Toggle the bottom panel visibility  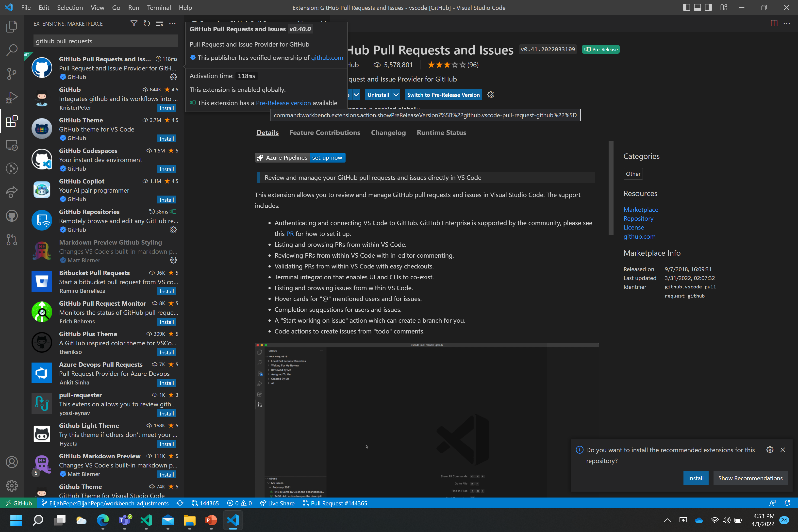tap(697, 7)
